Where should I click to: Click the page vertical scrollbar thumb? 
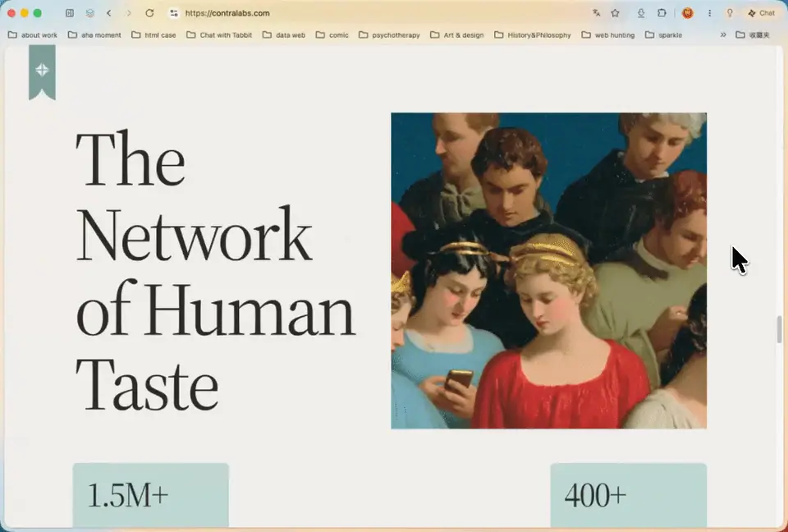[x=780, y=329]
